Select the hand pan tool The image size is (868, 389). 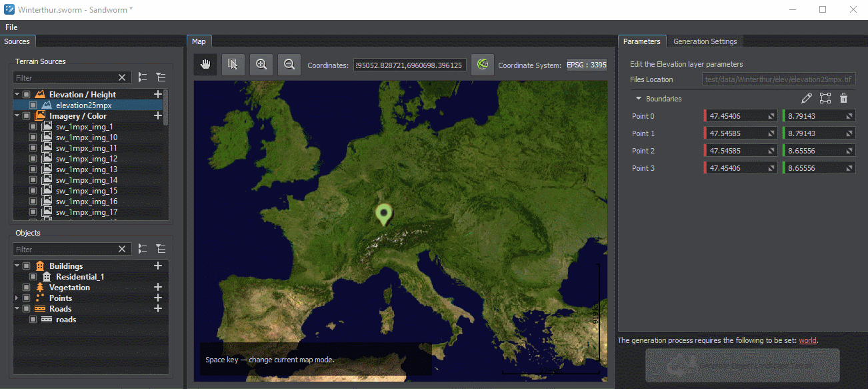[x=206, y=65]
